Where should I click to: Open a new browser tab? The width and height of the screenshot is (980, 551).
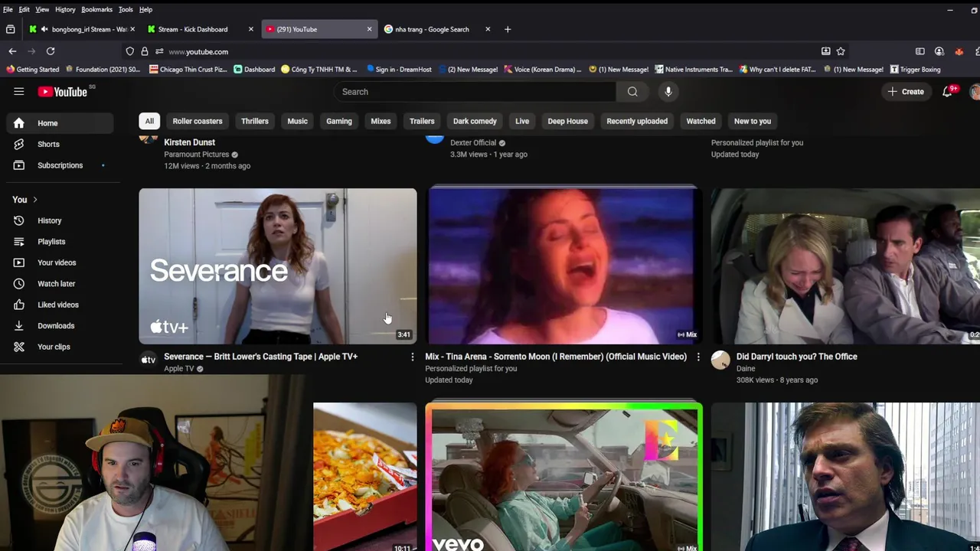(x=508, y=29)
